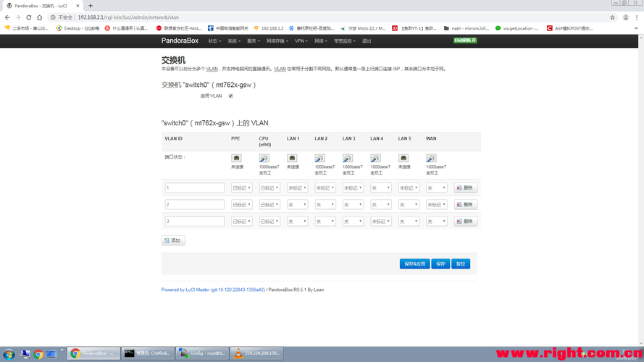Click the LAN 3 port status icon
Viewport: 644px width, 362px height.
348,159
